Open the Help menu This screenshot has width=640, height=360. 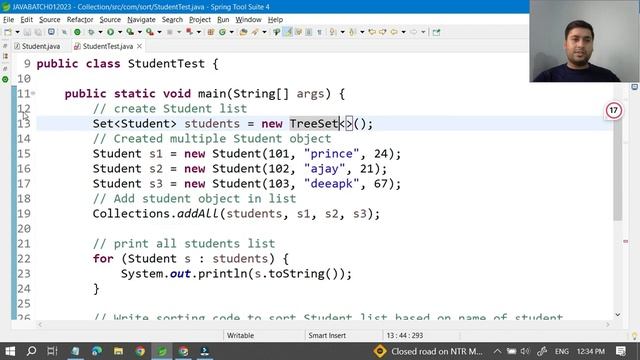click(x=275, y=20)
